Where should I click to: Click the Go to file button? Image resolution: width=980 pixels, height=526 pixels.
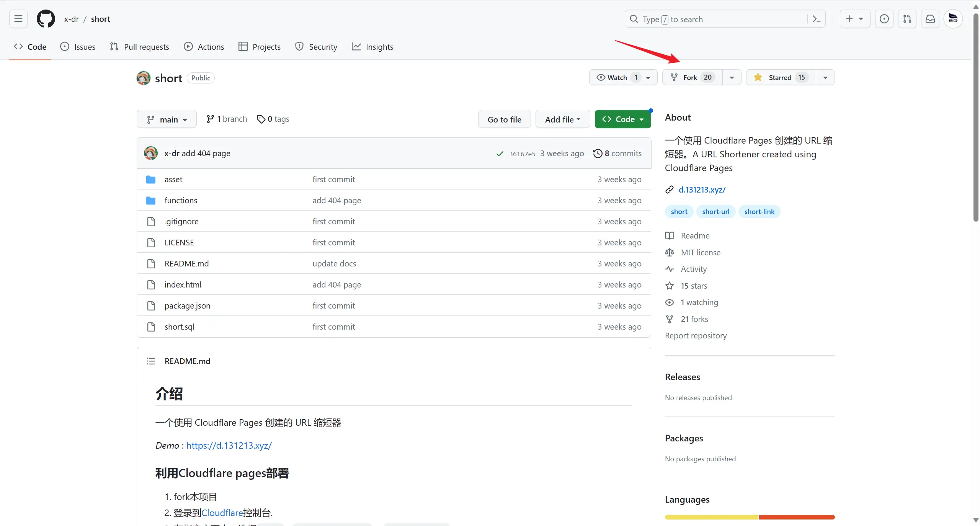tap(504, 119)
